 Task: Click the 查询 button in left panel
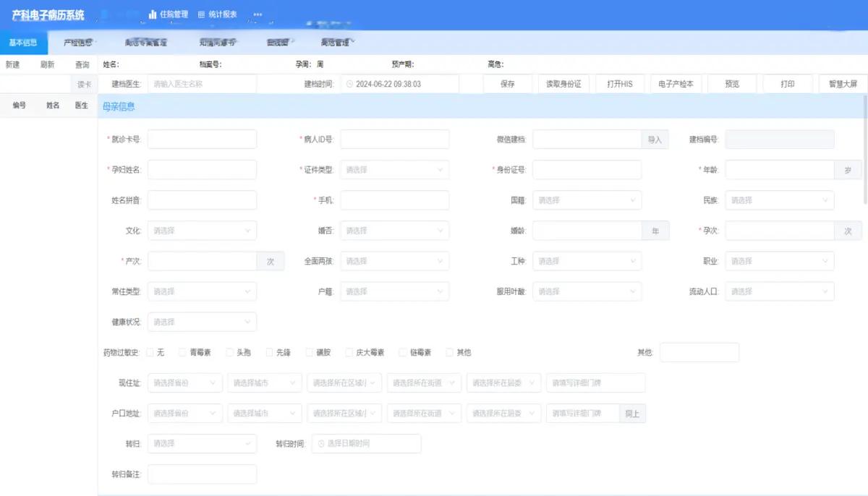click(x=82, y=64)
